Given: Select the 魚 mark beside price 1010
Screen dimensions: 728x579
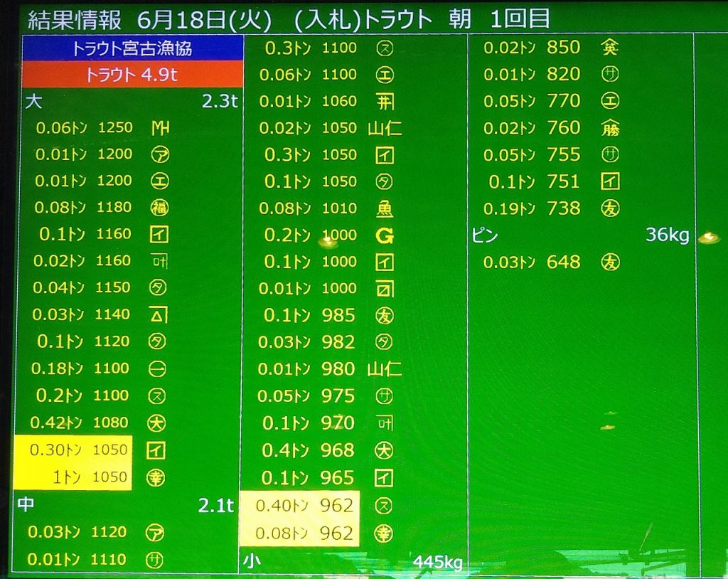Looking at the screenshot, I should 385,208.
